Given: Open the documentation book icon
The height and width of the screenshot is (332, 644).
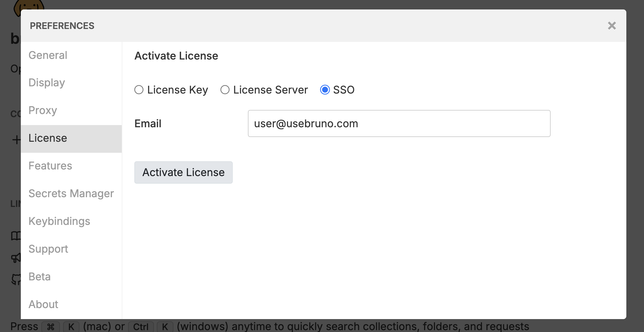Looking at the screenshot, I should point(15,236).
